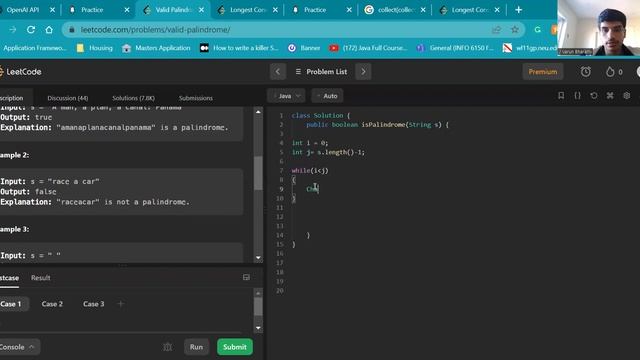This screenshot has height=360, width=640.
Task: Open How to write a killer bookmark
Action: (239, 48)
